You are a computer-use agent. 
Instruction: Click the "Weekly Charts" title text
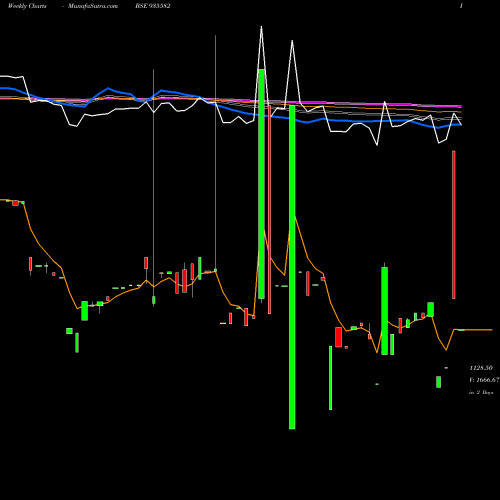(x=27, y=6)
